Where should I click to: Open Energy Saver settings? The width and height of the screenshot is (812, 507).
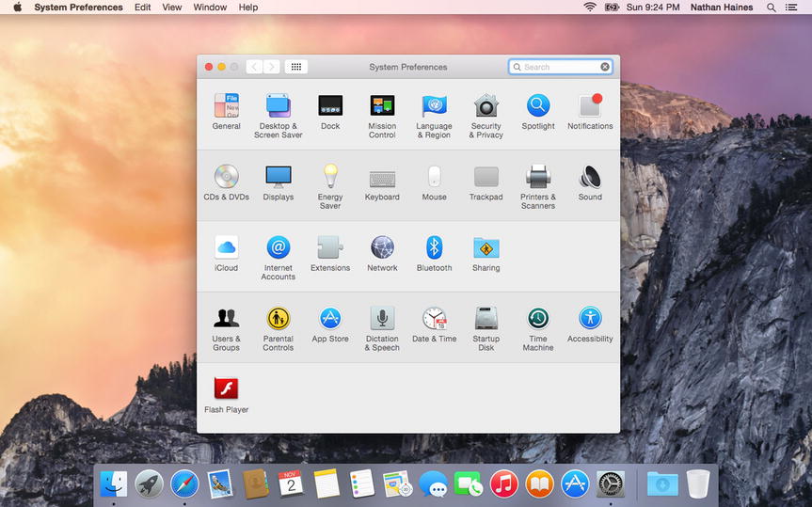click(x=330, y=177)
